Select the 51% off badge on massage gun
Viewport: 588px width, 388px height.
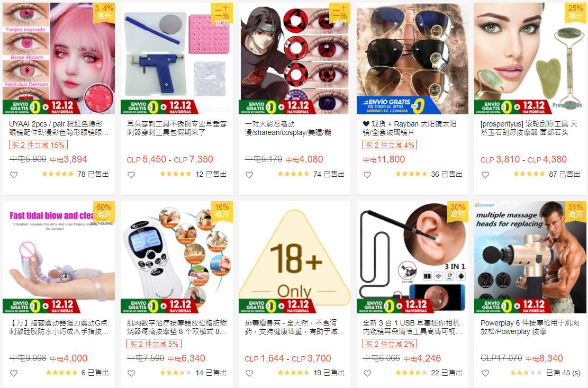[x=575, y=211]
